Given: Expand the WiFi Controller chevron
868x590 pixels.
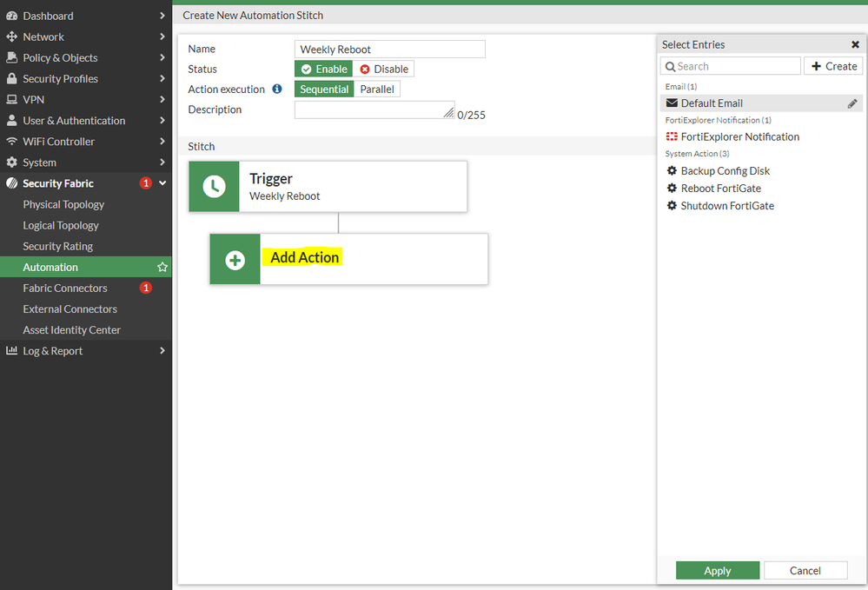Looking at the screenshot, I should pyautogui.click(x=162, y=141).
